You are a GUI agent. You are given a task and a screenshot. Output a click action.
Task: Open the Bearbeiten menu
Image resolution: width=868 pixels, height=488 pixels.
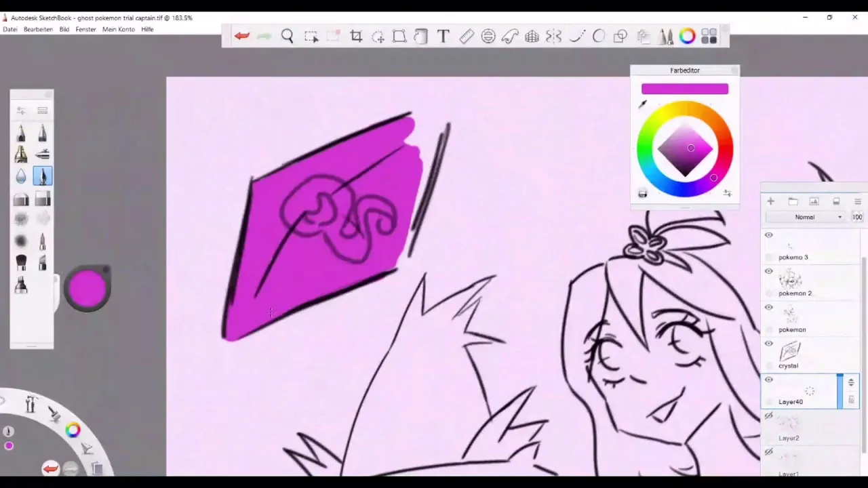tap(38, 29)
